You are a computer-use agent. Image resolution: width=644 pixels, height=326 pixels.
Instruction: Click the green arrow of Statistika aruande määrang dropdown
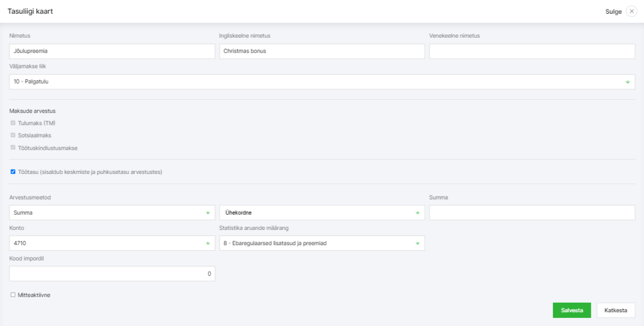point(418,243)
